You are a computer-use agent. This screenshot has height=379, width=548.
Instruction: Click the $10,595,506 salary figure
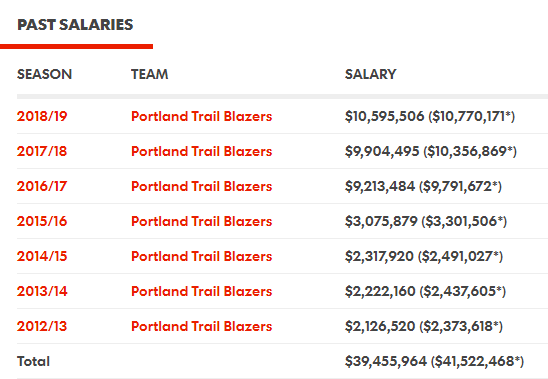(384, 116)
